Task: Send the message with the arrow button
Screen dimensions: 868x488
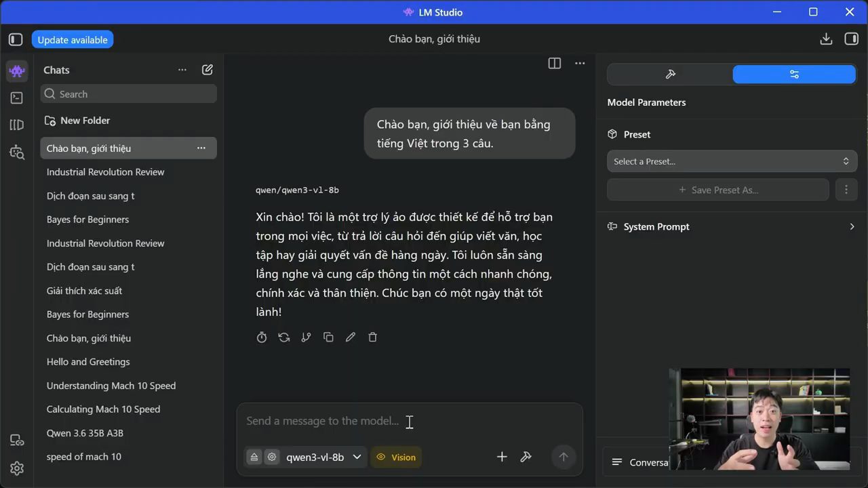Action: [x=563, y=457]
